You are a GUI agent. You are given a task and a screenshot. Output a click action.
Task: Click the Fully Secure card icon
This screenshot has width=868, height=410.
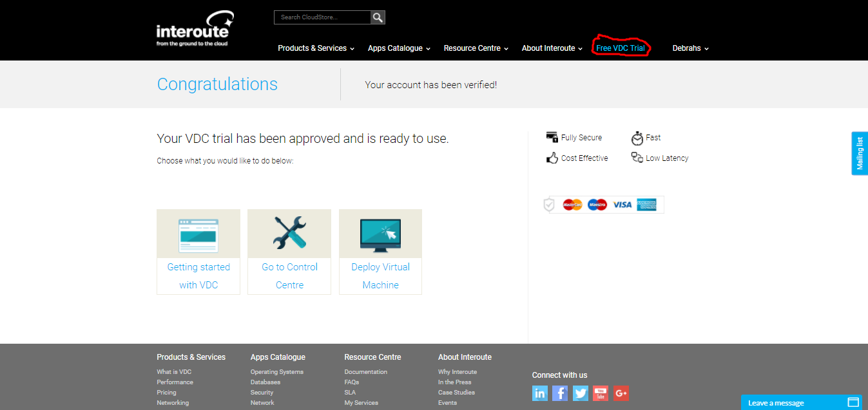coord(552,137)
